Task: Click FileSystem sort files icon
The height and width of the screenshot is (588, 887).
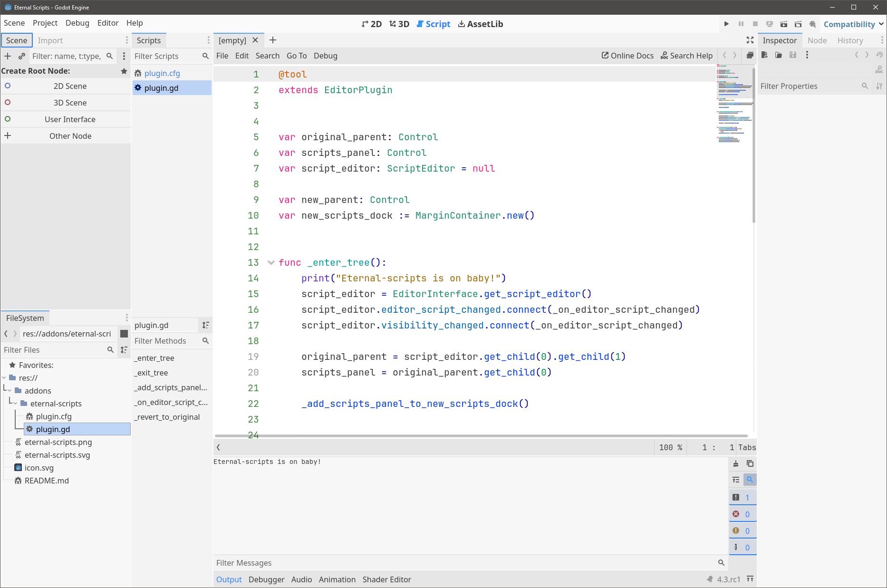Action: coord(124,350)
